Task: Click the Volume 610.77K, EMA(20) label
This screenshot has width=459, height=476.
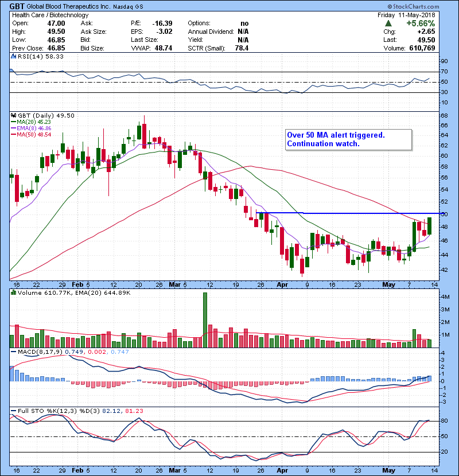Action: (74, 293)
